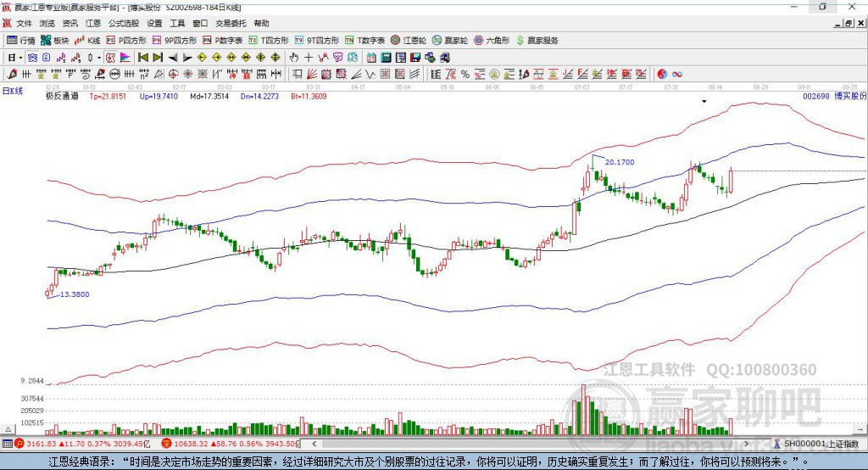The height and width of the screenshot is (470, 868).
Task: Jump to last bar with green skip-forward icon
Action: coord(158,58)
